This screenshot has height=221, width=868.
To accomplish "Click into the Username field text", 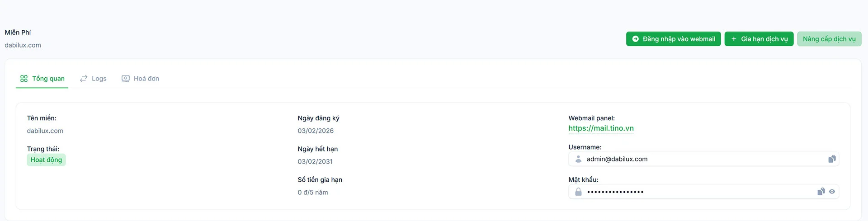I will pyautogui.click(x=617, y=159).
